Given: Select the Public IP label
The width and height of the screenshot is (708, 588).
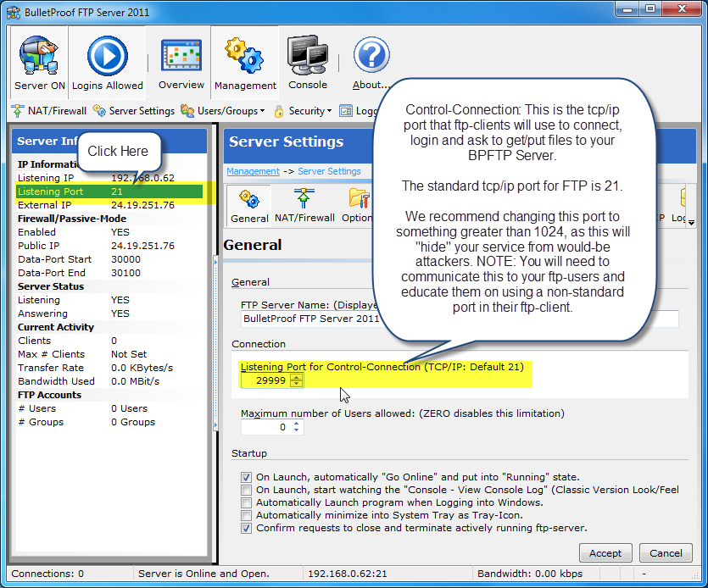Looking at the screenshot, I should pos(38,246).
